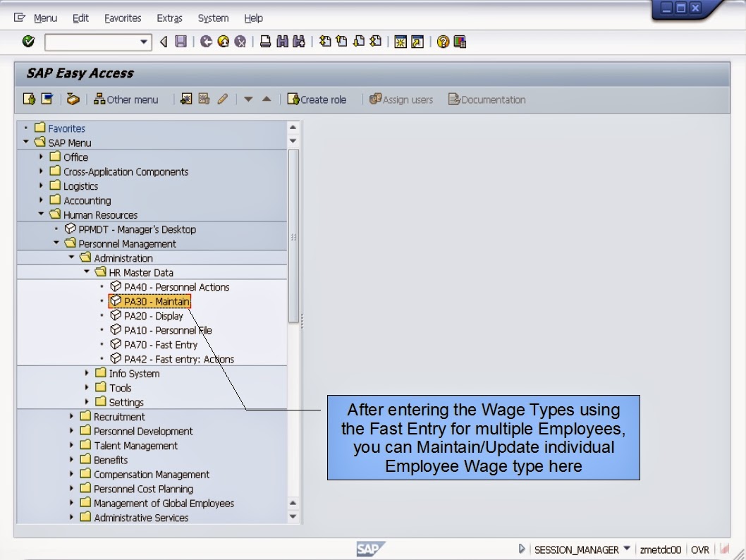The width and height of the screenshot is (746, 560).
Task: Click the yellow Help question-mark icon
Action: pos(443,42)
